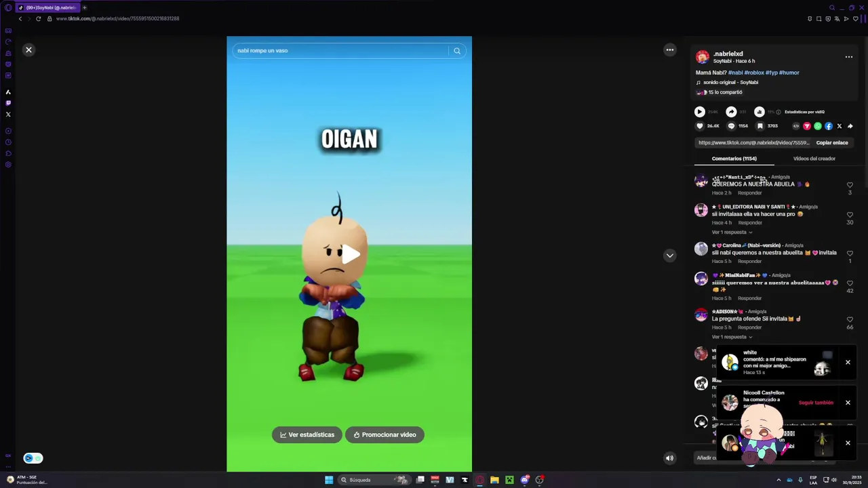Like the video with the heart icon

pos(700,126)
